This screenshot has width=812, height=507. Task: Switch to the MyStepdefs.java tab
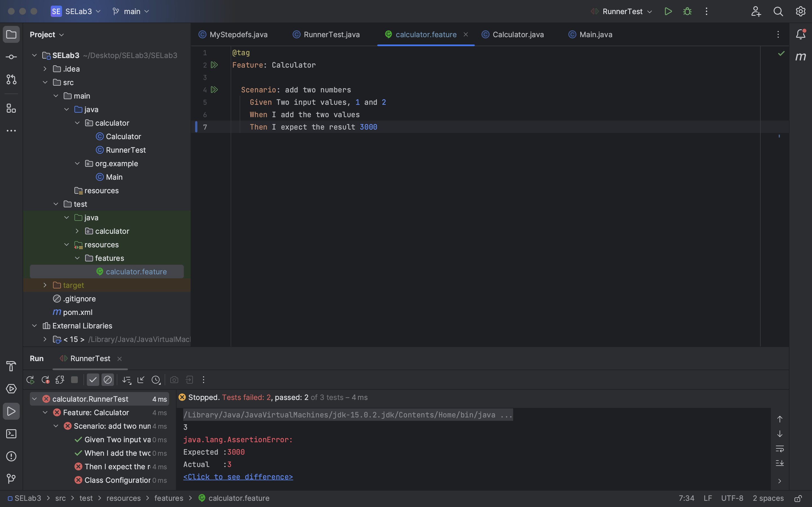coord(238,34)
